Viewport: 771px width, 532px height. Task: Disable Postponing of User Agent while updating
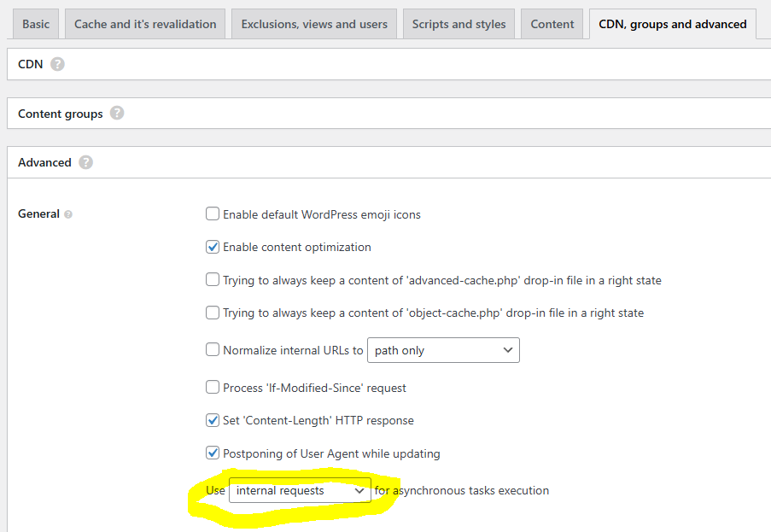pos(213,453)
